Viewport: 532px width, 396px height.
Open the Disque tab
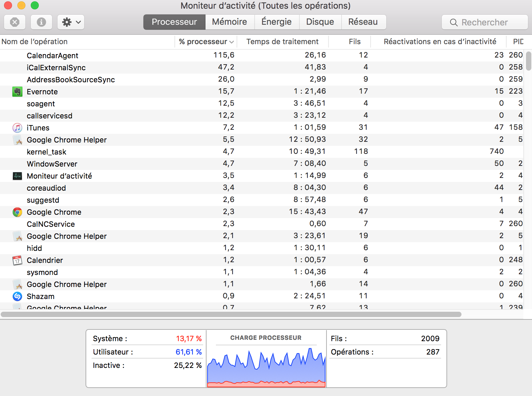click(320, 22)
